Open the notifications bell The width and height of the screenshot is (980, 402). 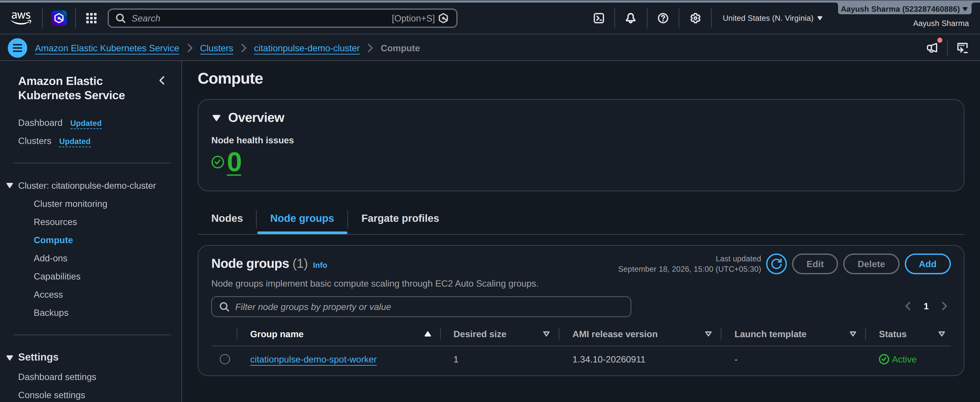(x=631, y=18)
